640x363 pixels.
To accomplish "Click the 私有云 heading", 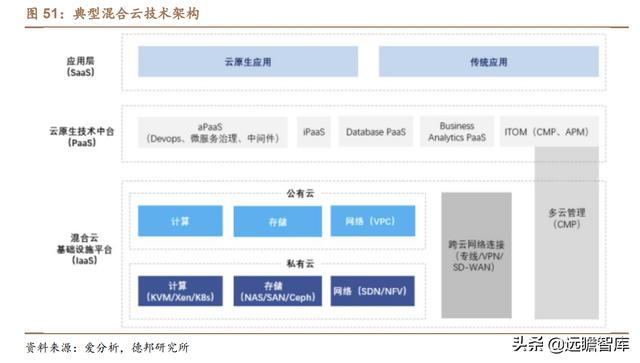I will (300, 263).
